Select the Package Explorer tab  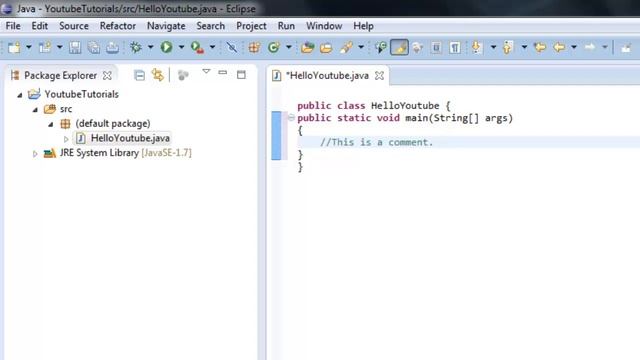point(60,76)
